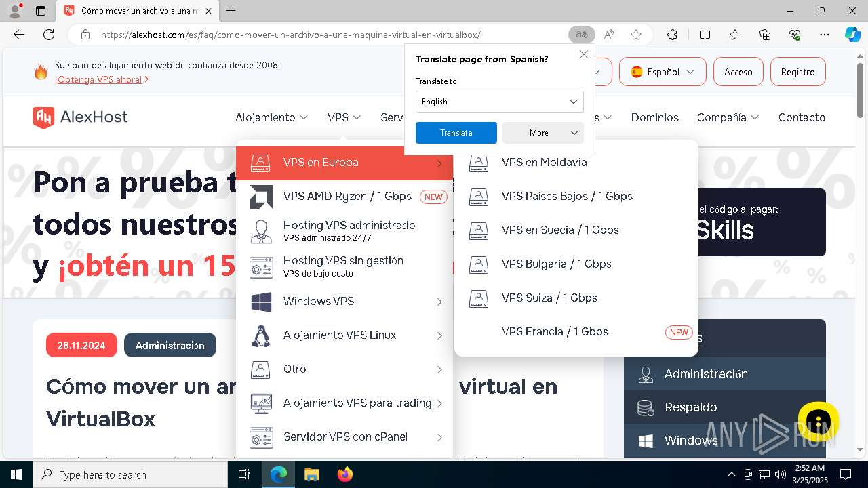Click the Read aloud icon in the address bar

pos(609,35)
